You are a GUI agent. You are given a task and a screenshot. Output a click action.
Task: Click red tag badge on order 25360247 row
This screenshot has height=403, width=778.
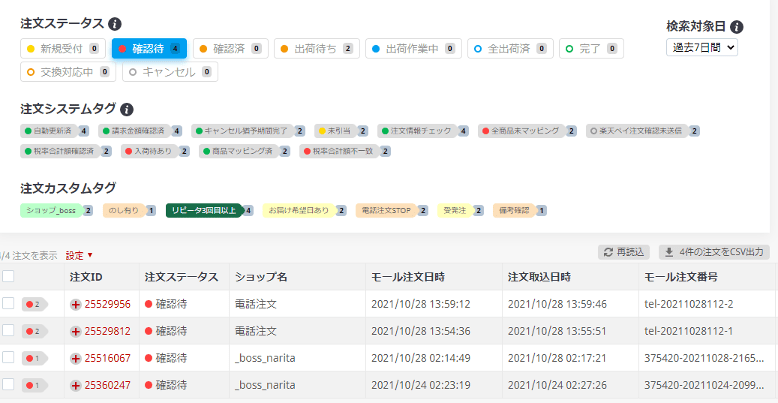coord(35,385)
